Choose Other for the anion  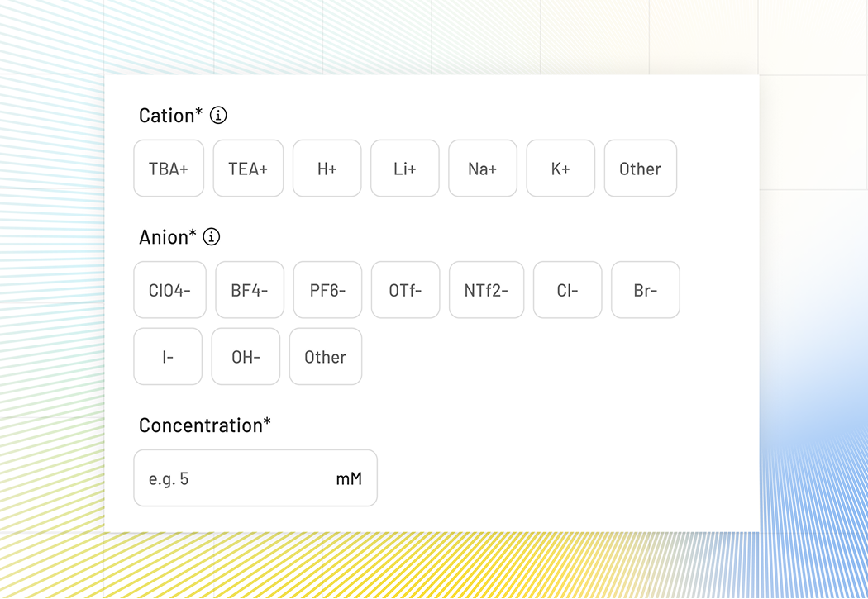(325, 357)
